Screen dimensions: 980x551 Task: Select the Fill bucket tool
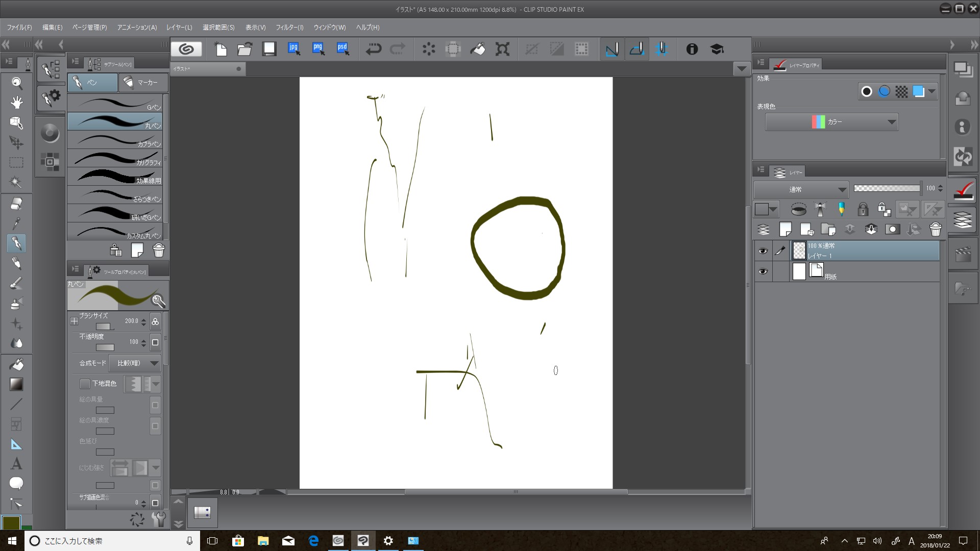16,364
